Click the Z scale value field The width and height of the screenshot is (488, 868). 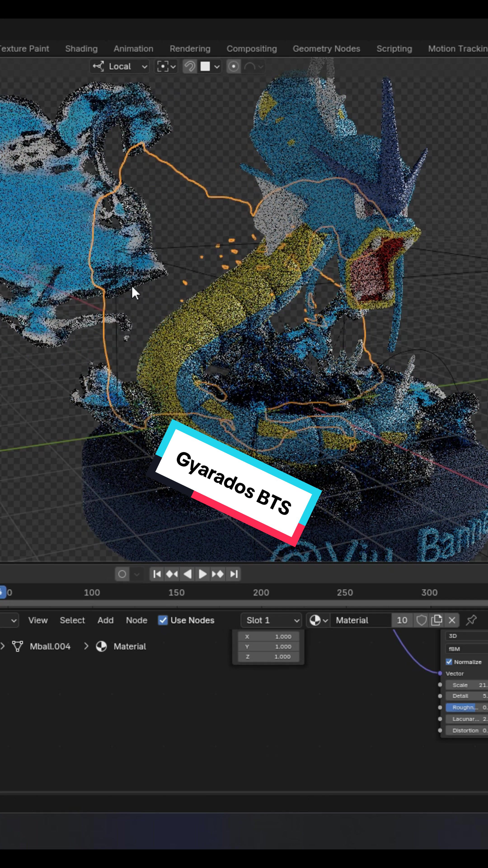click(x=268, y=657)
